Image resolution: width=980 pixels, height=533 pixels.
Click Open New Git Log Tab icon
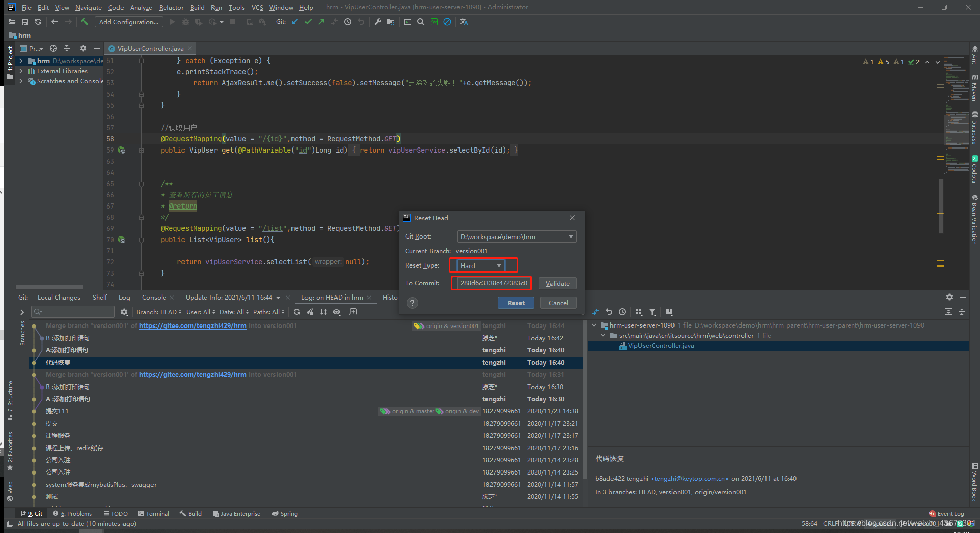(353, 312)
